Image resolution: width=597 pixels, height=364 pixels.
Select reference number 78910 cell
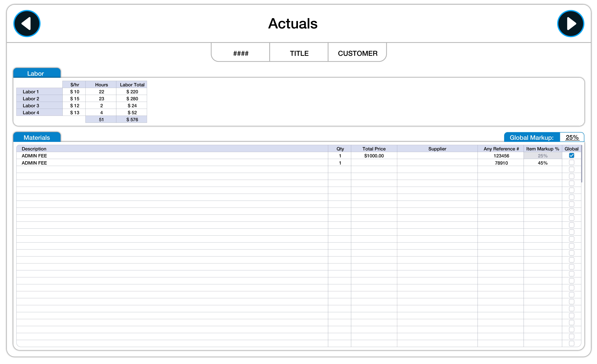coord(501,163)
